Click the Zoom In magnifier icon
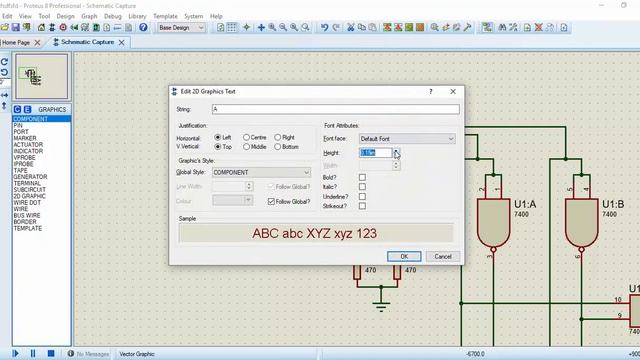The image size is (640, 360). coord(272,27)
